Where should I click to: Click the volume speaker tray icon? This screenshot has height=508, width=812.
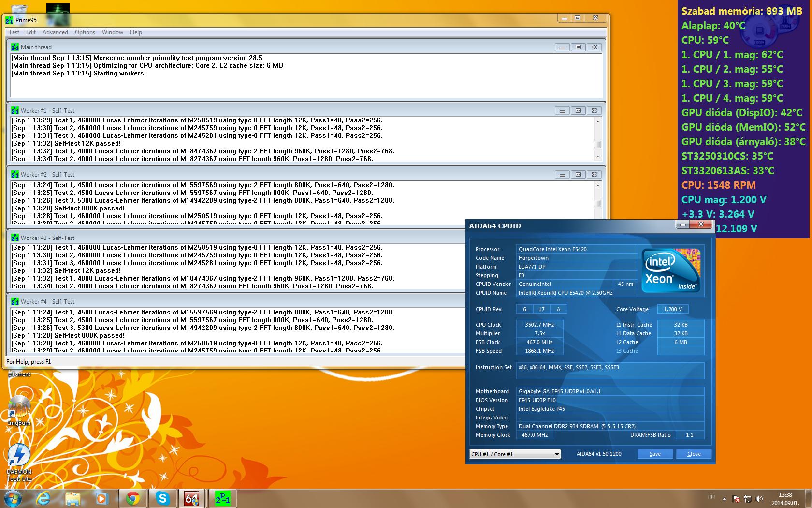point(759,499)
